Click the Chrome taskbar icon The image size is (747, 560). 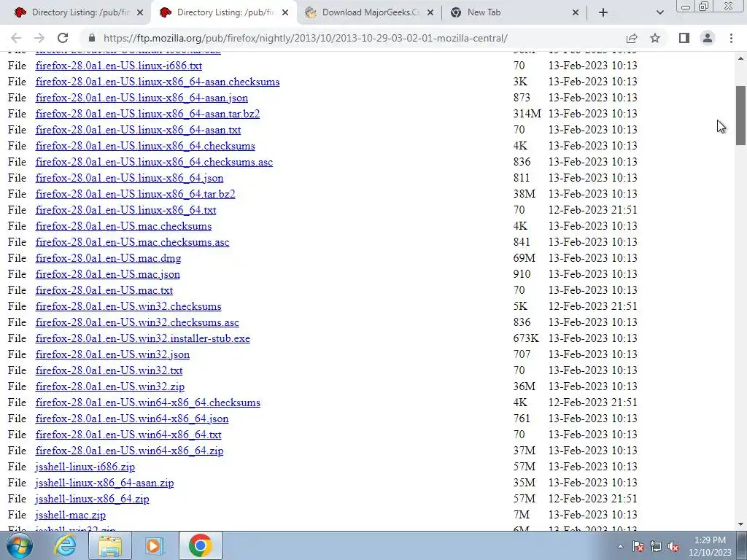pos(201,545)
